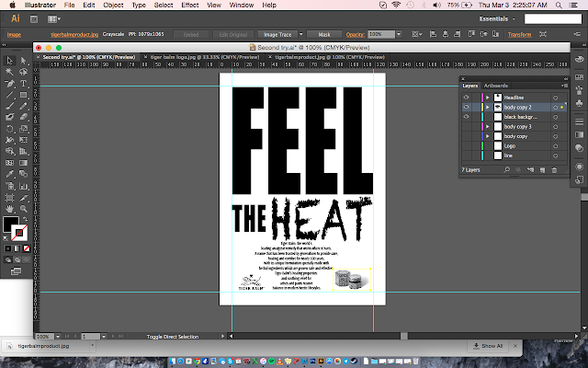Delete selected layer with trash icon
The width and height of the screenshot is (588, 368).
coord(554,170)
